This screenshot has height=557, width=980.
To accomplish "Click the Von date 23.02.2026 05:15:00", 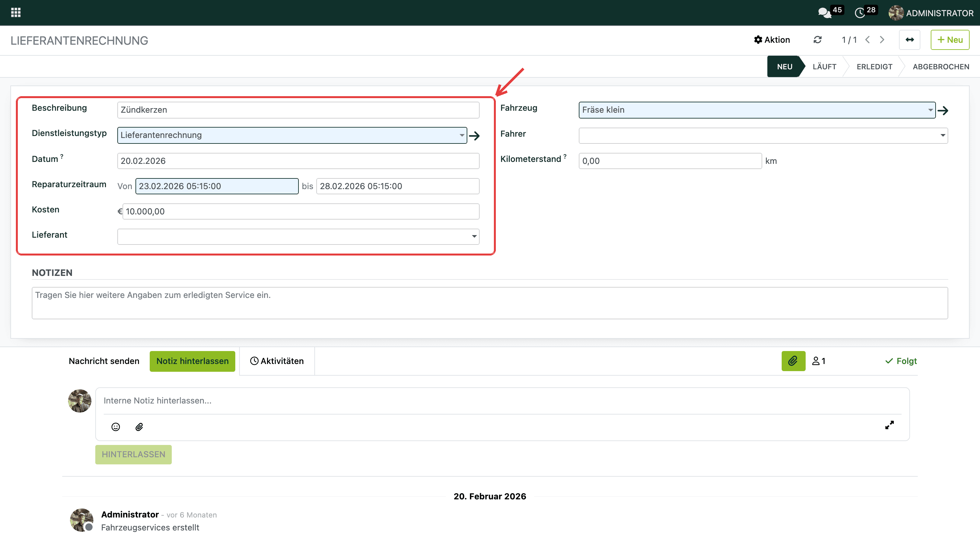I will click(x=217, y=186).
